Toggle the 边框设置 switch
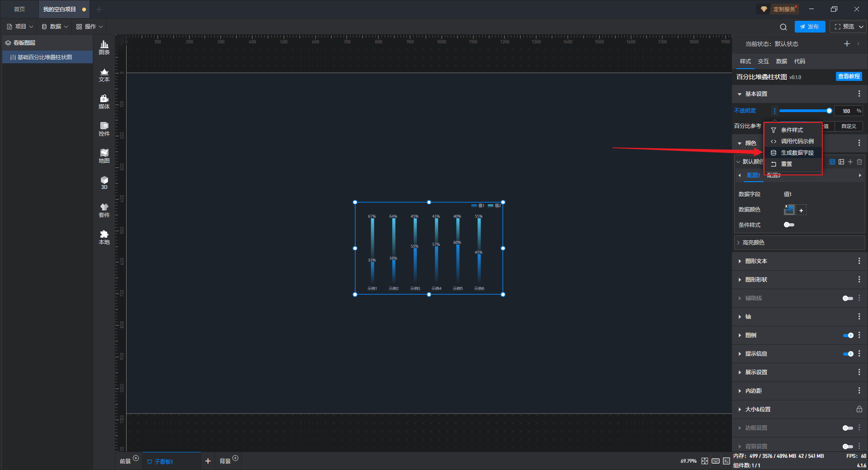Screen dimensions: 868x470 coord(848,428)
